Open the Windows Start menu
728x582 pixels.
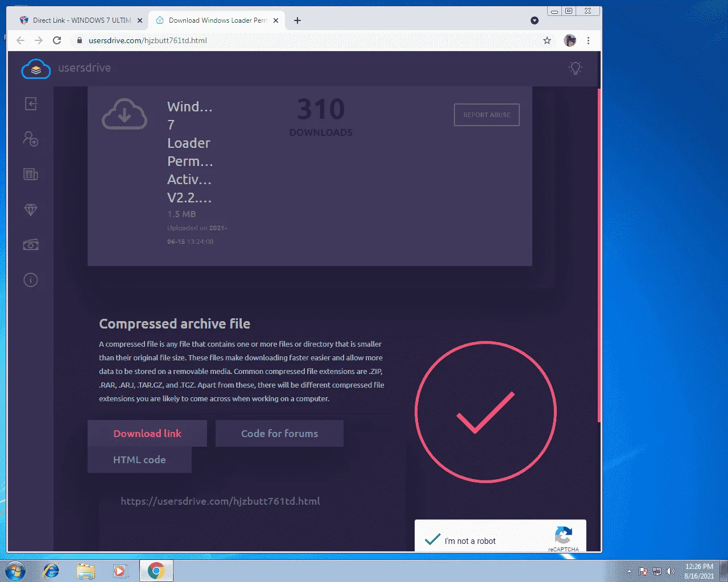click(x=15, y=571)
